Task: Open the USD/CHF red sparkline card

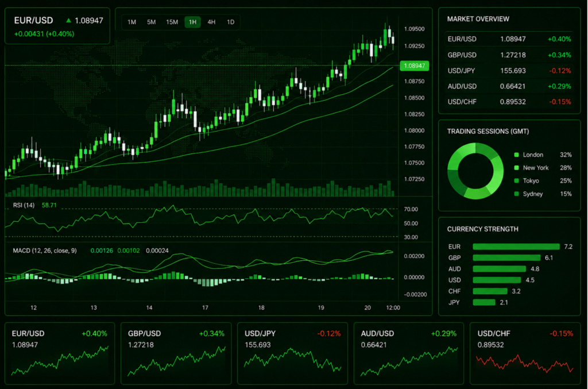Action: (525, 353)
